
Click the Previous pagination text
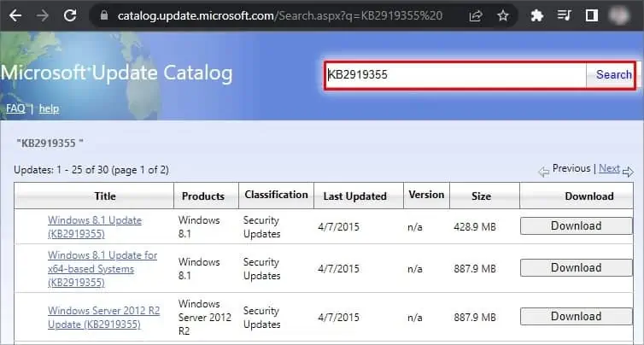pos(571,168)
